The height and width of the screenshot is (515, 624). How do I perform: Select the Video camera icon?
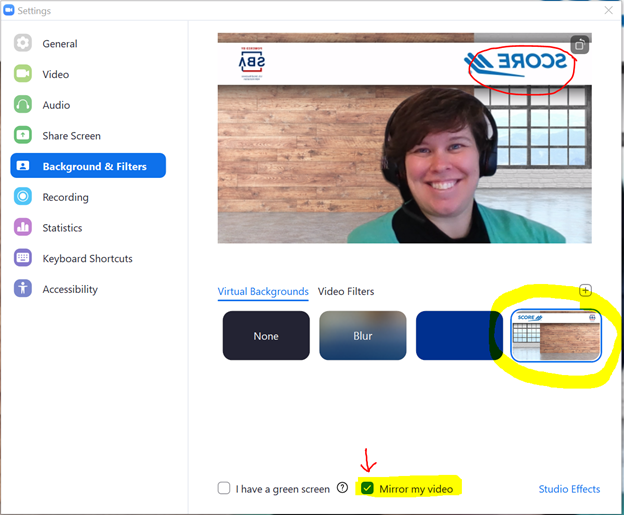click(23, 74)
